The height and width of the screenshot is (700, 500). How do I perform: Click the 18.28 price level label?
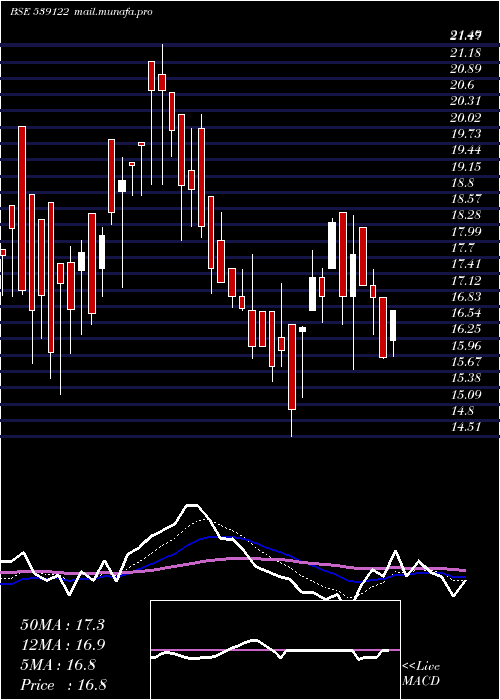coord(465,215)
